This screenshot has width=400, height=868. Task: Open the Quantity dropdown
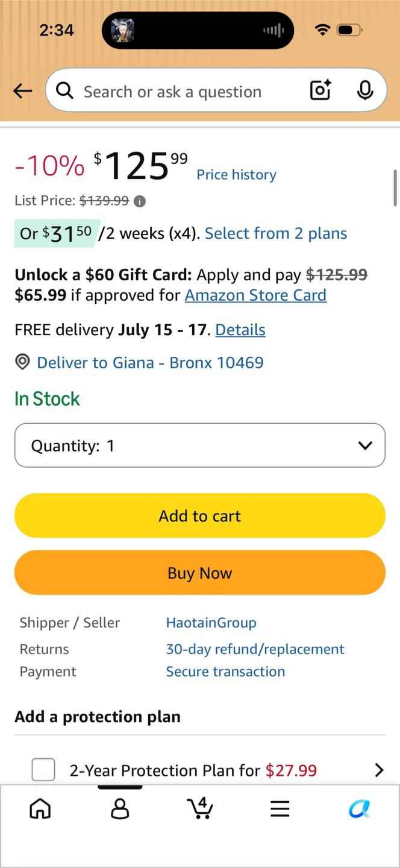click(x=200, y=445)
